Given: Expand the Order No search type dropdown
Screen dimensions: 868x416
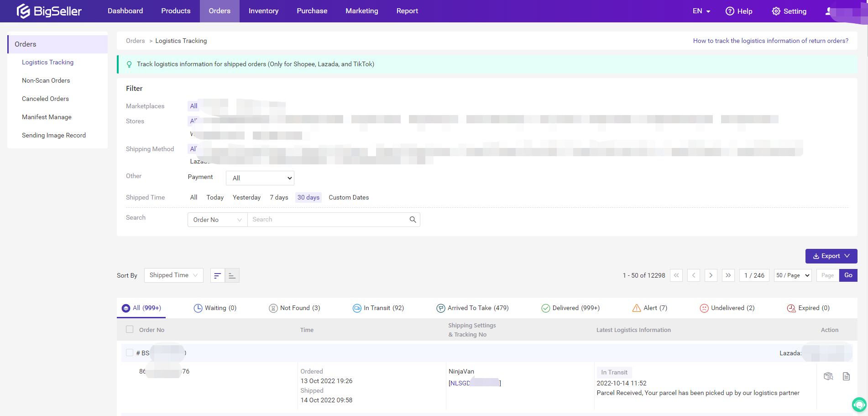Looking at the screenshot, I should (217, 220).
